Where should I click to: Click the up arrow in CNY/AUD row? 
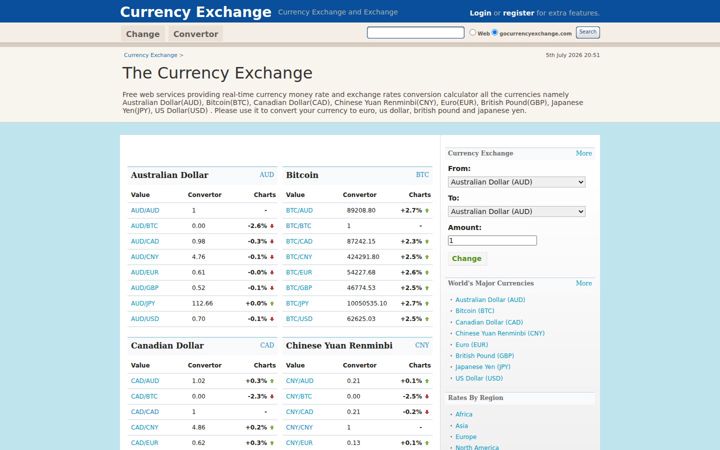coord(427,381)
